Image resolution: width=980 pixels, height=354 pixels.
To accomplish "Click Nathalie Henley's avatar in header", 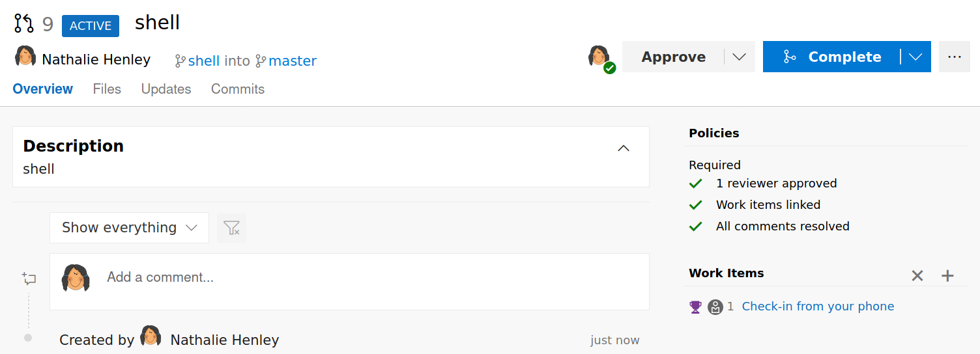I will 25,57.
